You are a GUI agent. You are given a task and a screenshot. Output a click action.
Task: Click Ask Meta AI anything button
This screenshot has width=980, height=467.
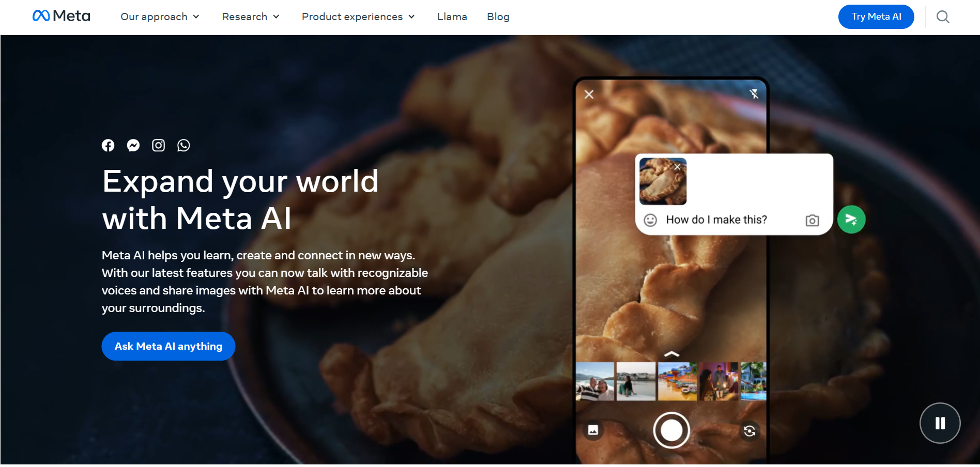pos(169,346)
